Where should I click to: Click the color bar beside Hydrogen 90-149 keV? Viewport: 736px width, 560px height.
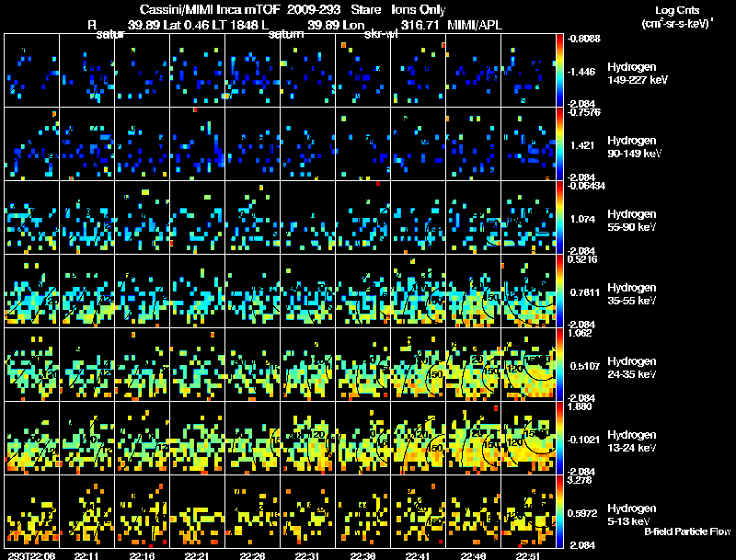[559, 144]
